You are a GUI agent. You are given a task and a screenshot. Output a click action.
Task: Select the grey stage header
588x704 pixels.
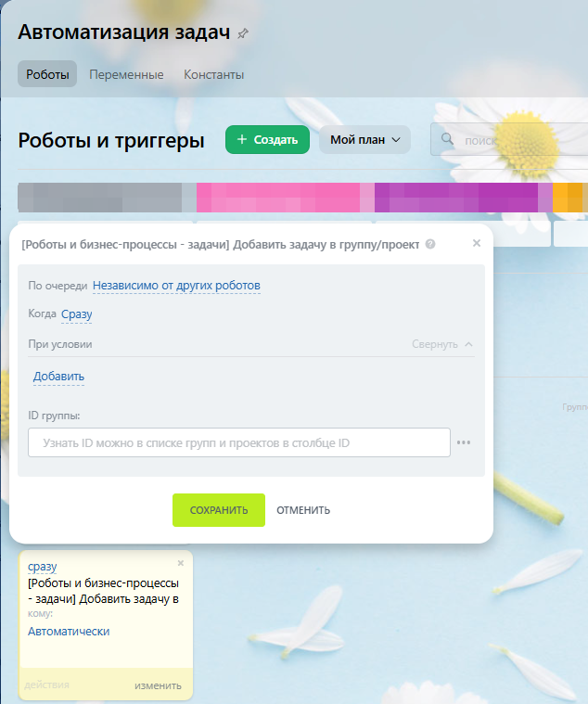coord(107,198)
